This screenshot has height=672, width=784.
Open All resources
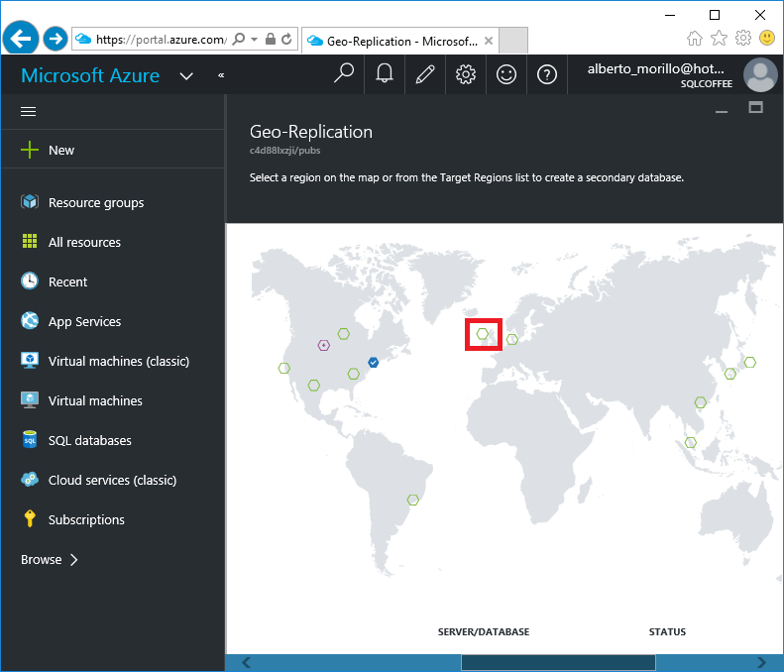click(x=112, y=242)
